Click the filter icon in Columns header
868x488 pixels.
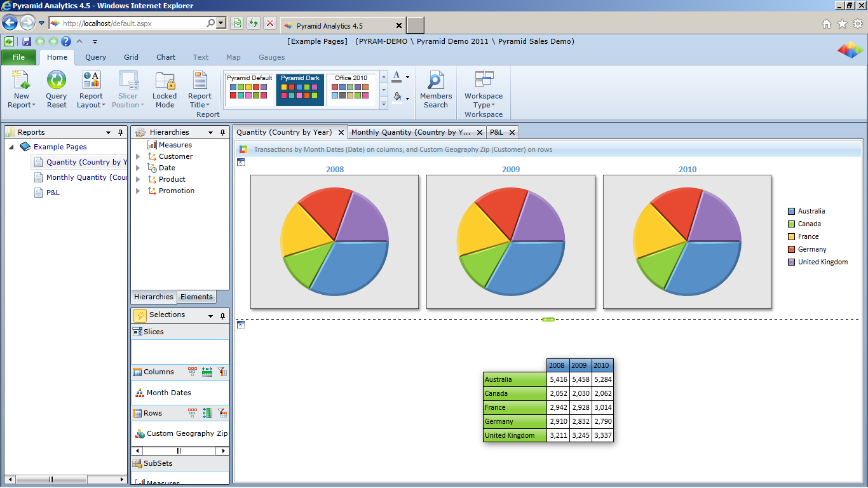tap(222, 372)
